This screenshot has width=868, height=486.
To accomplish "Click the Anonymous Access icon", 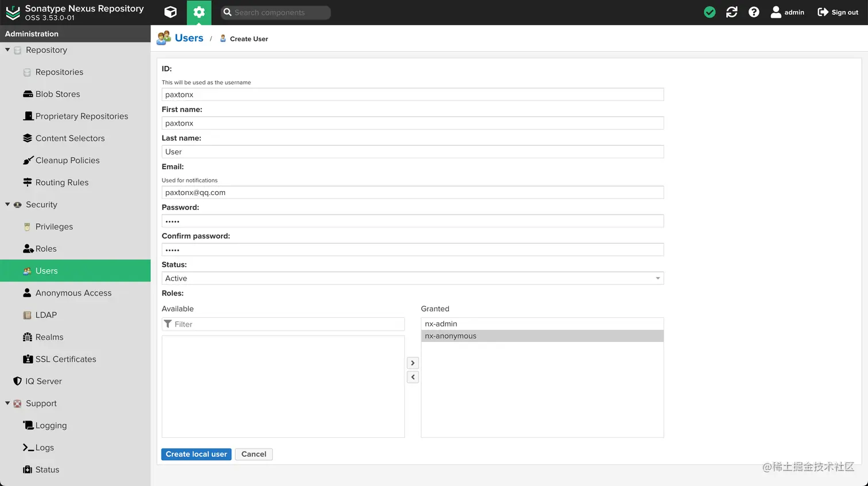I will [x=27, y=293].
